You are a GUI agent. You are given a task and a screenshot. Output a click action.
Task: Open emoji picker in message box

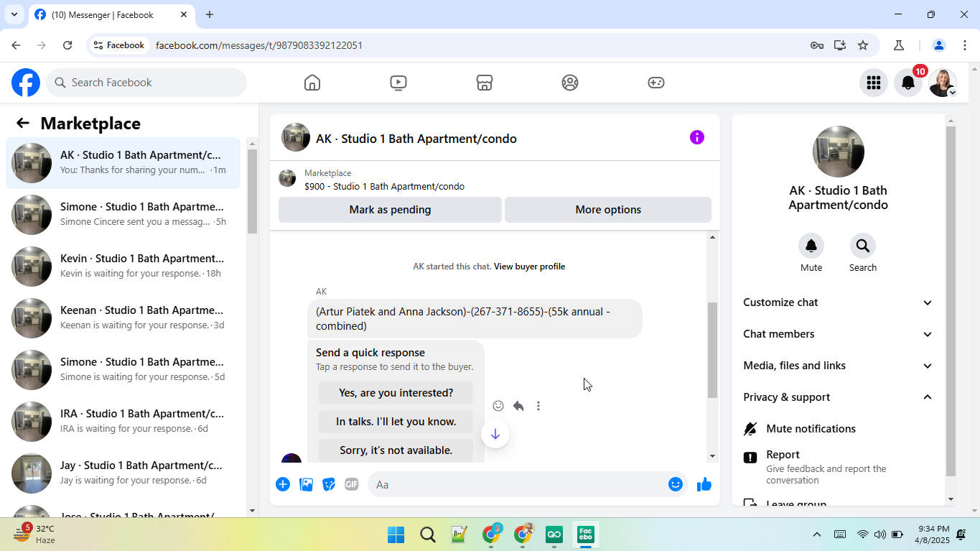pos(676,484)
